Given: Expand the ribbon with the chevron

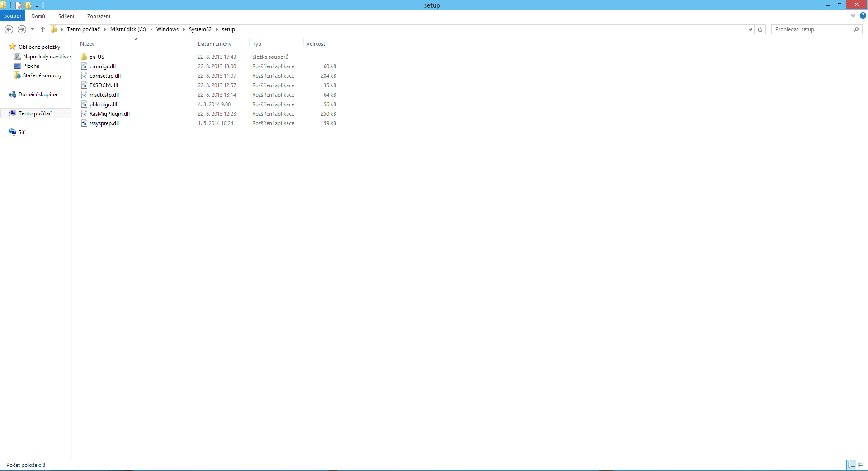Looking at the screenshot, I should click(x=853, y=15).
